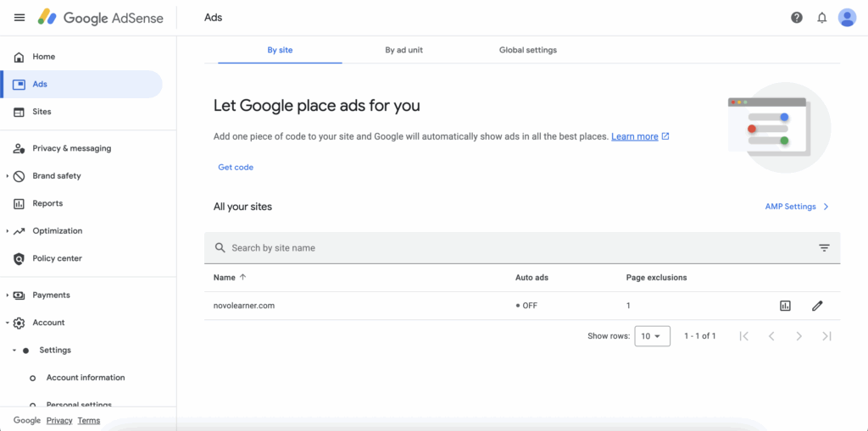Open the Settings tree item under Account

point(55,351)
